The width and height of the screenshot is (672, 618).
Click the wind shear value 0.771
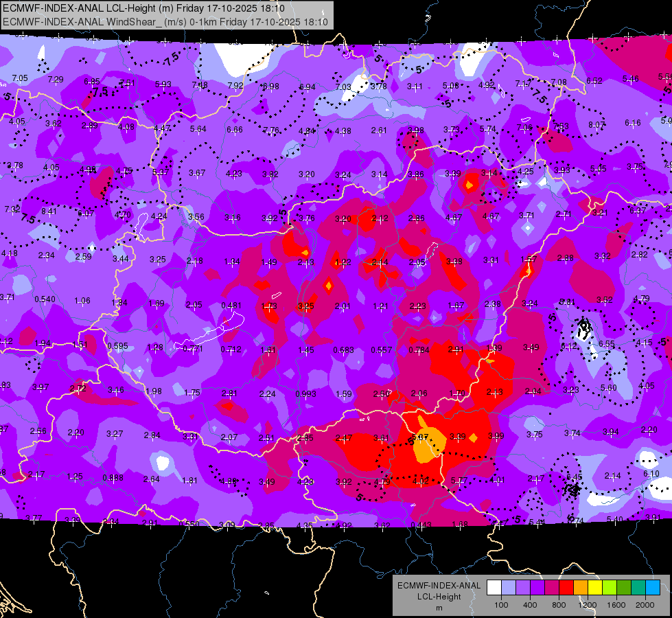(193, 349)
